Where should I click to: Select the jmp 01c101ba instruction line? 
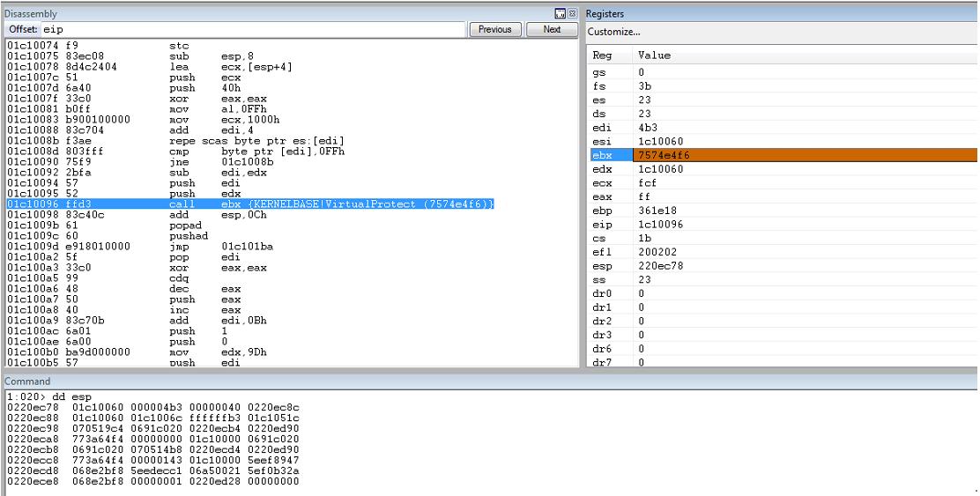140,246
